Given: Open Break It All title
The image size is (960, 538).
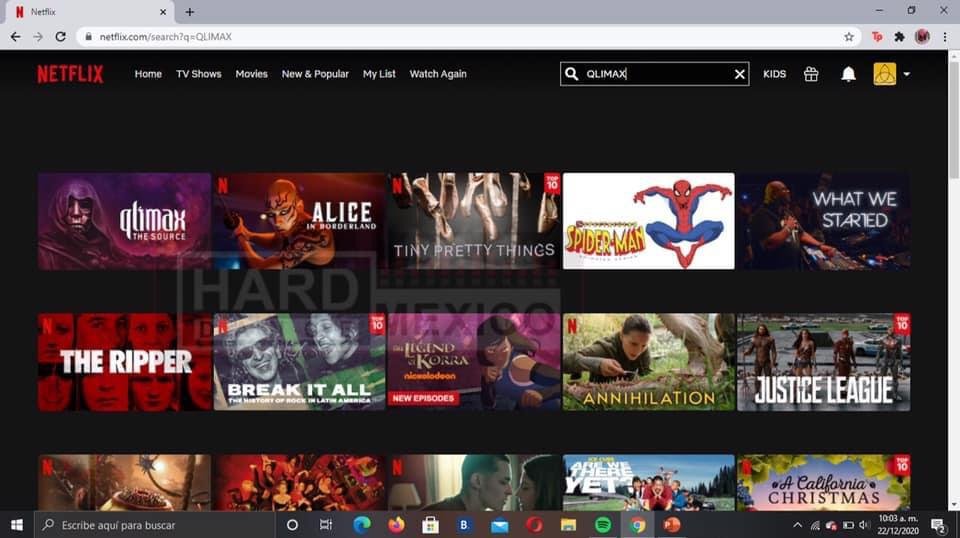Looking at the screenshot, I should point(299,362).
